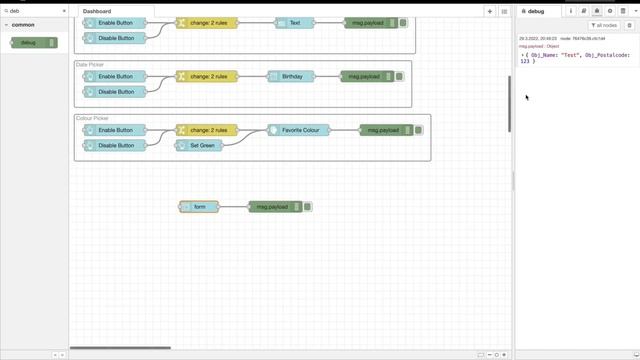
Task: Select the msg.payload node after Favorite Colour
Action: pos(387,130)
